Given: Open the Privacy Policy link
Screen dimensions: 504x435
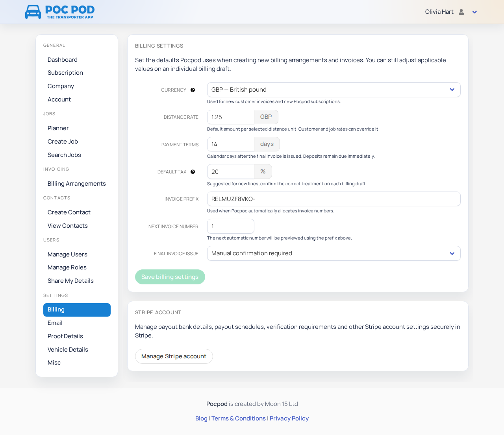Looking at the screenshot, I should click(289, 418).
